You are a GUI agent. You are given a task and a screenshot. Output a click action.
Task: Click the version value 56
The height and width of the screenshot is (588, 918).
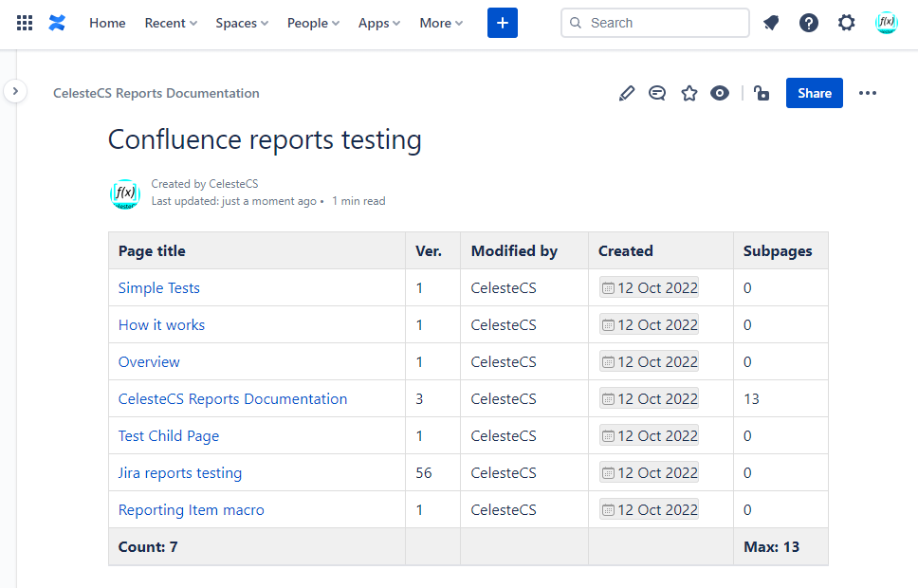[424, 473]
